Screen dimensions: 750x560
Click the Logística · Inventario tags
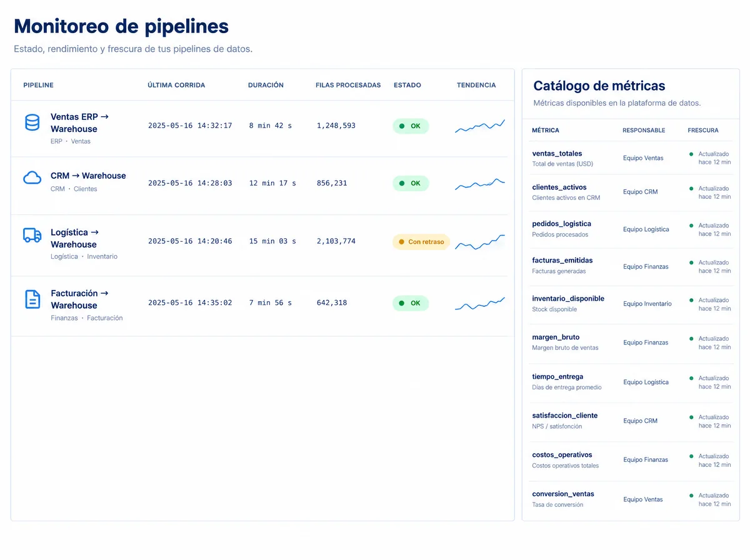(x=84, y=256)
